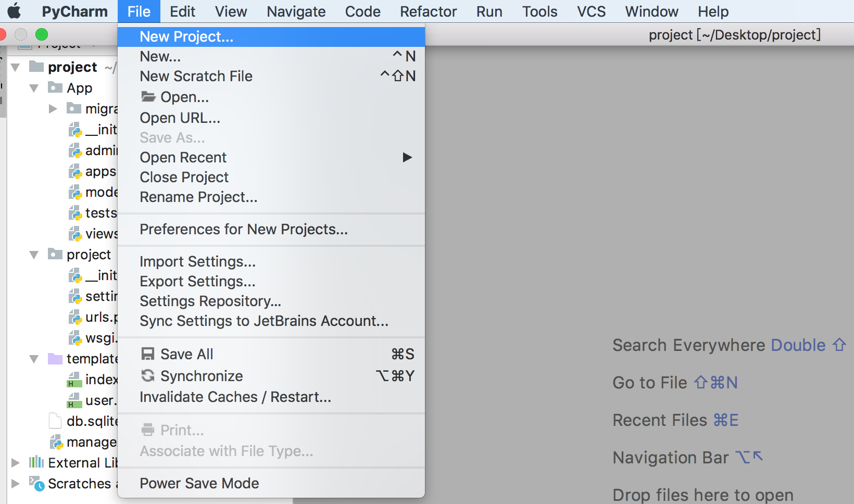
Task: Click Export Settings menu entry
Action: pos(197,281)
